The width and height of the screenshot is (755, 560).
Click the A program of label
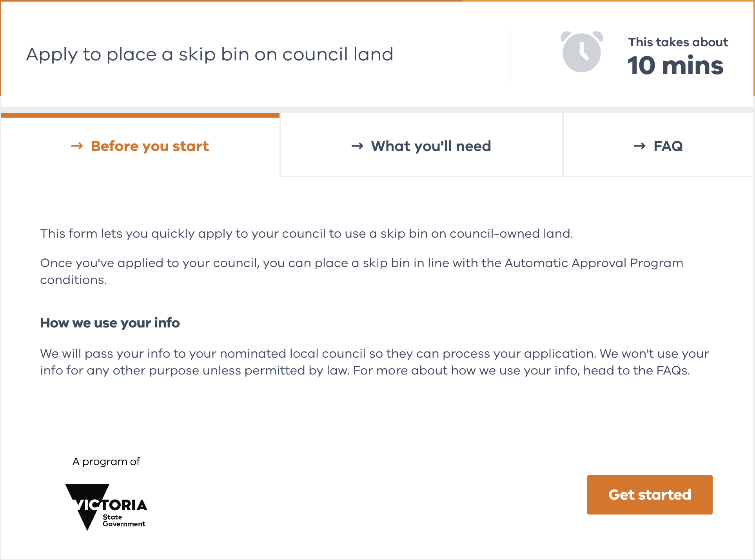(106, 461)
